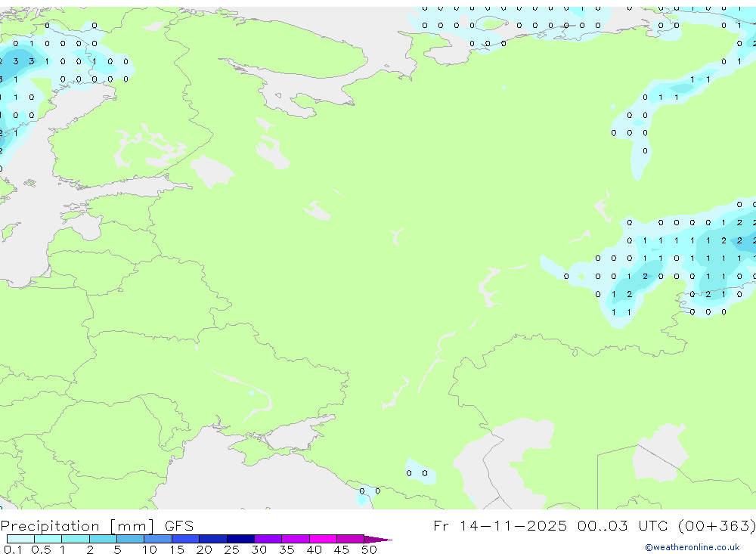Image resolution: width=756 pixels, height=554 pixels.
Task: Click the 30–35 mm legend swatch
Action: tap(268, 539)
